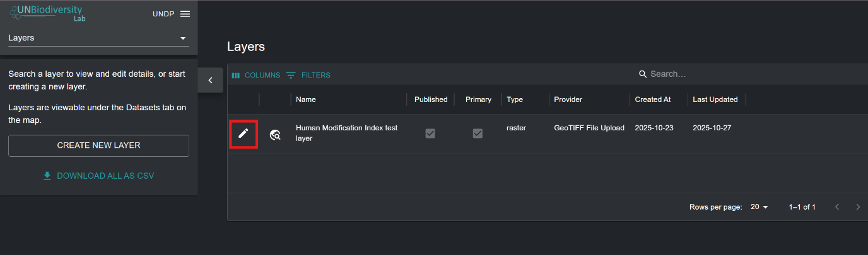
Task: Toggle the Primary checkbox for the layer
Action: click(x=478, y=133)
